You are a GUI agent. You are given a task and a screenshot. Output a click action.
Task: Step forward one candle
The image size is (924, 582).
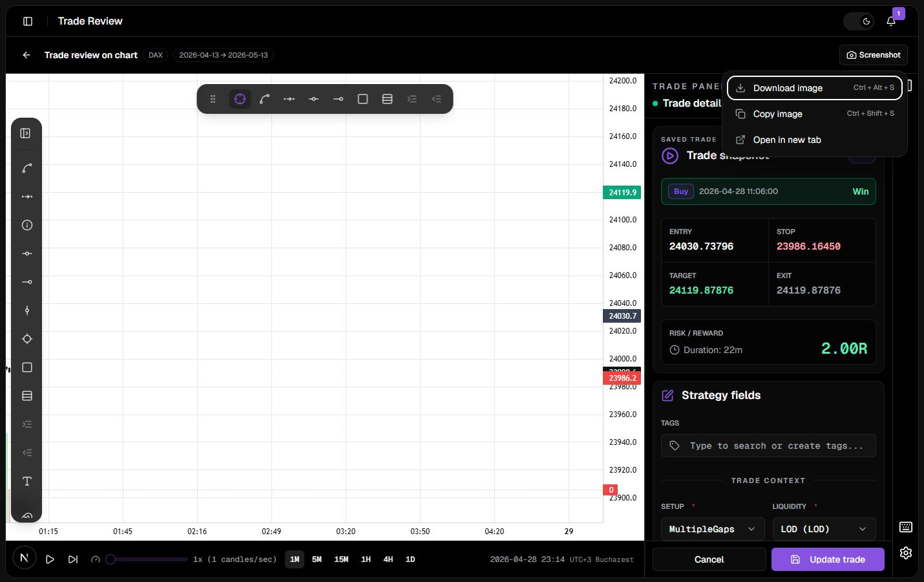click(x=73, y=559)
